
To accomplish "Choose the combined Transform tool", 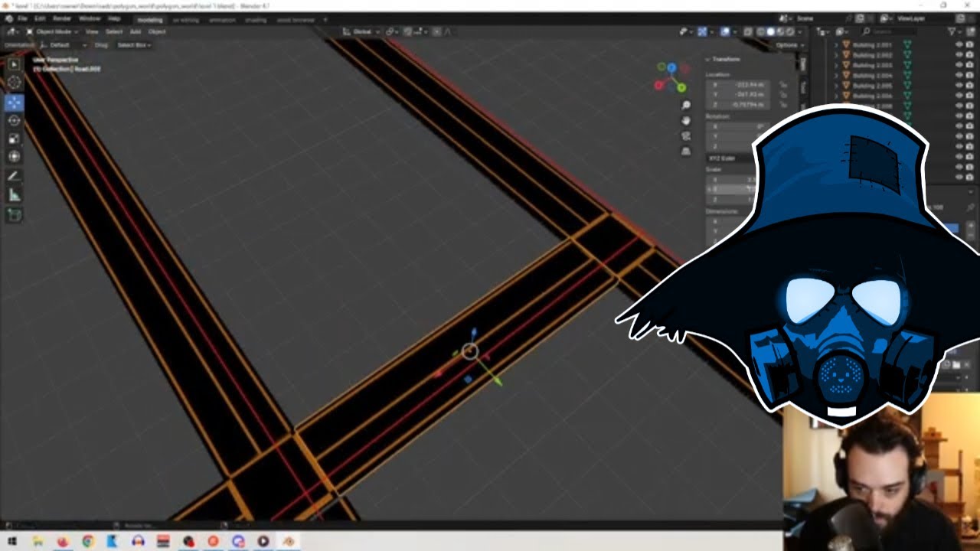I will [15, 157].
